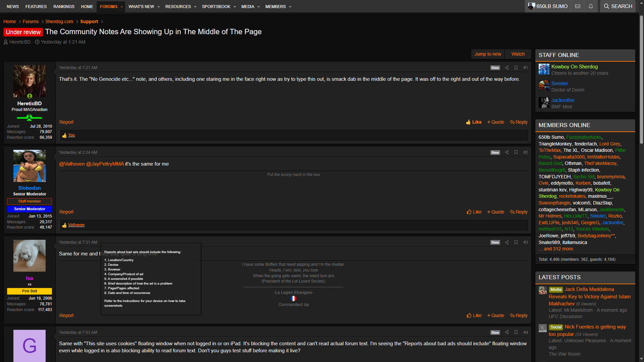This screenshot has height=362, width=644.
Task: Expand Resources dropdown arrow
Action: tap(195, 7)
